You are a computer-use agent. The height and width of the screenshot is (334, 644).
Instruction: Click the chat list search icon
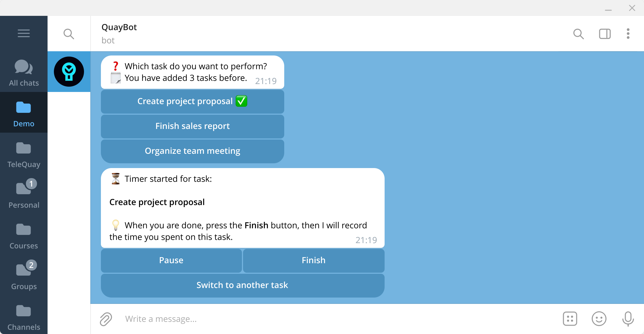(x=69, y=34)
